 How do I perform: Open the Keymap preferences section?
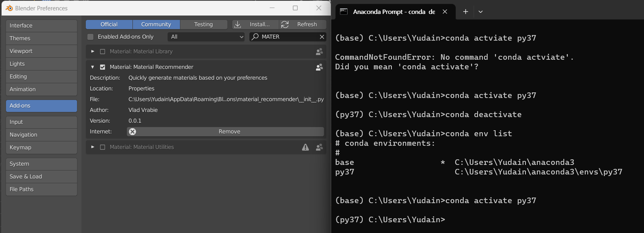click(41, 147)
